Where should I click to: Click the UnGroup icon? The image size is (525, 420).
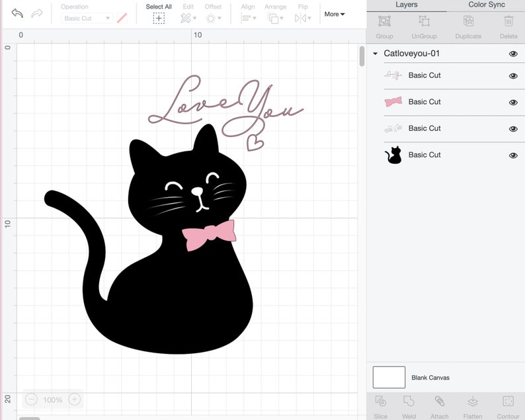coord(424,21)
